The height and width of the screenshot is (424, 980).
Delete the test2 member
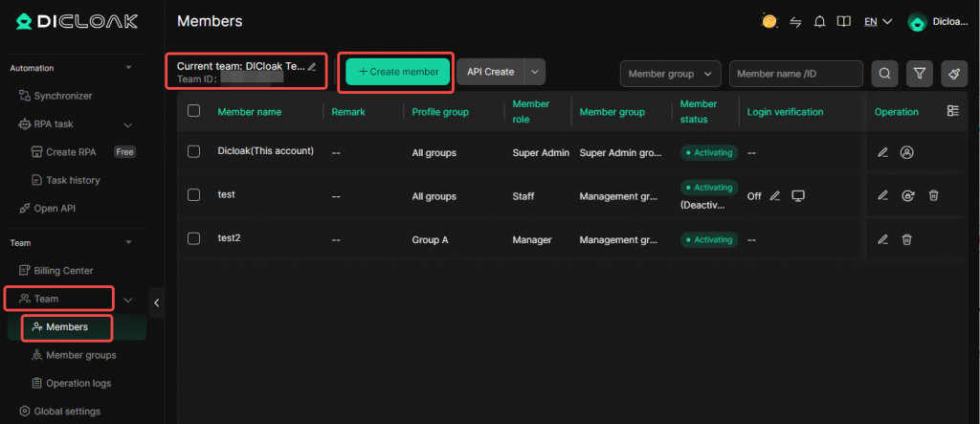907,239
